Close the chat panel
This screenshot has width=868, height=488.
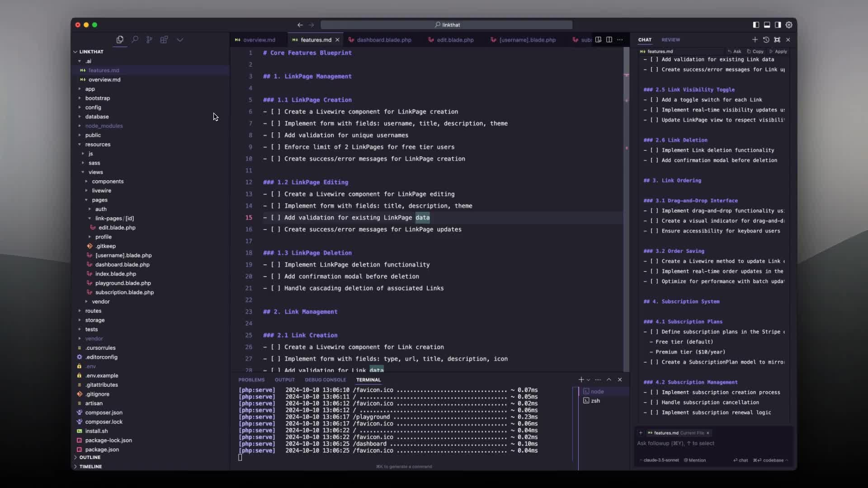coord(788,40)
